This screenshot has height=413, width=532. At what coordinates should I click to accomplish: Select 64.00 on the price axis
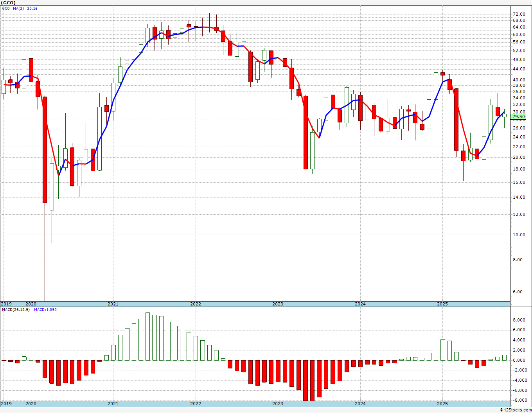[x=519, y=27]
